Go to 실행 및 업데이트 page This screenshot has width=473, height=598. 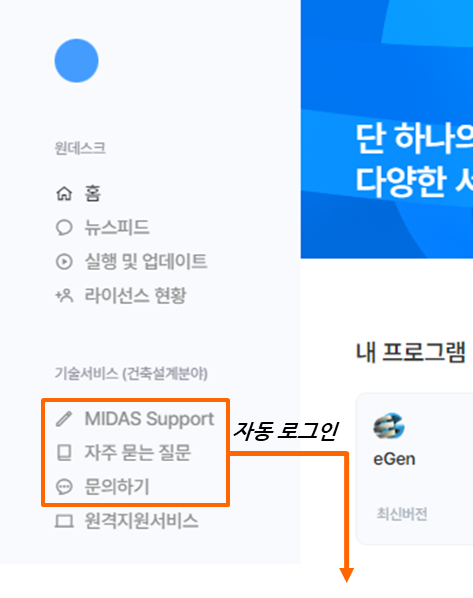(x=146, y=262)
